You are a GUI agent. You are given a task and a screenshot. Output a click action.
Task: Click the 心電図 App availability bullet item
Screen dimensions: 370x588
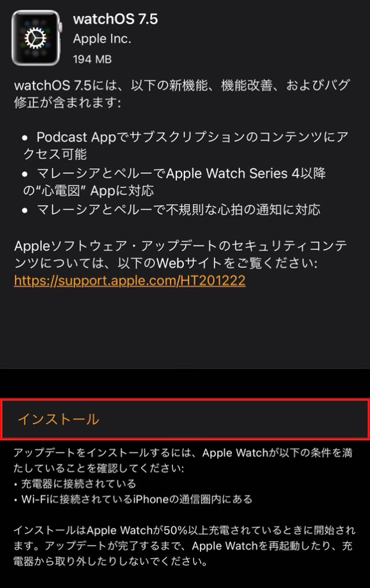[174, 182]
